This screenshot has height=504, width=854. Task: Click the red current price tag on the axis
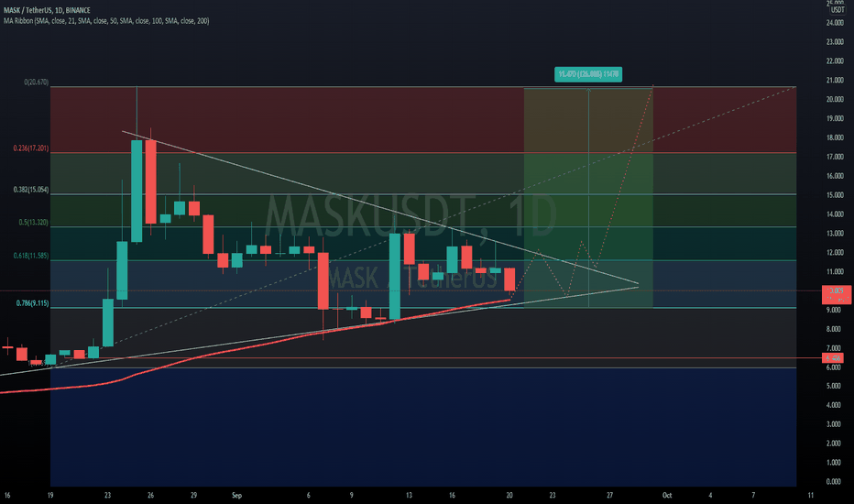(837, 294)
